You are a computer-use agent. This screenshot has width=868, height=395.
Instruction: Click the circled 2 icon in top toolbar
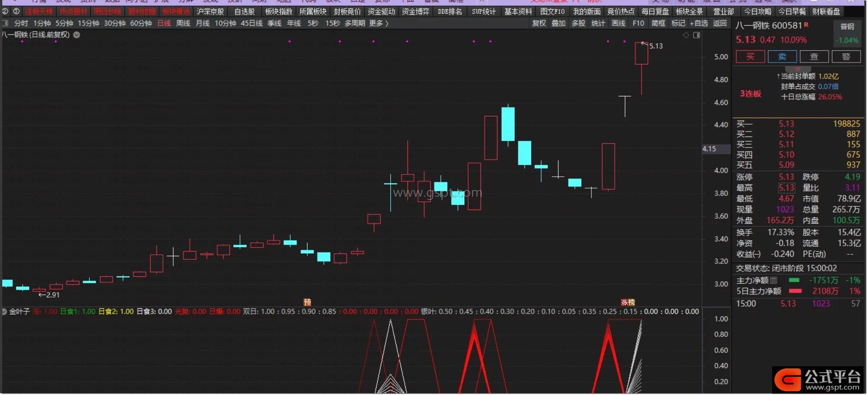(x=5, y=11)
